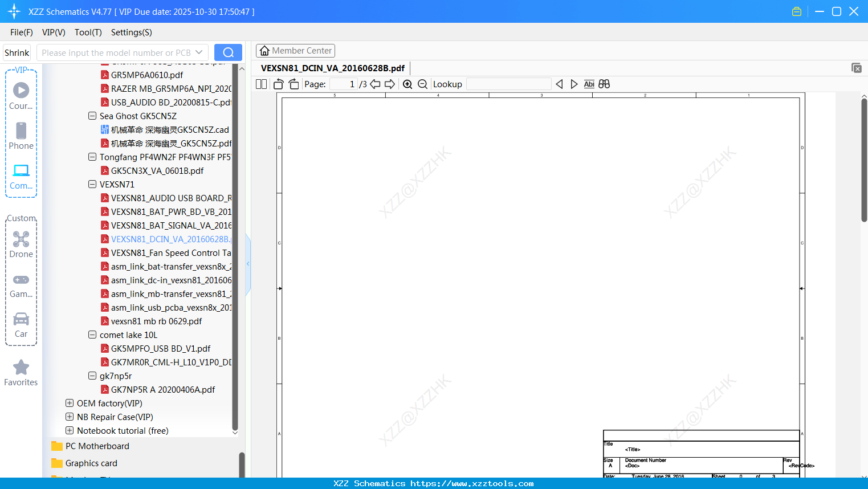
Task: Open the VIP(V) menu
Action: pyautogui.click(x=54, y=32)
